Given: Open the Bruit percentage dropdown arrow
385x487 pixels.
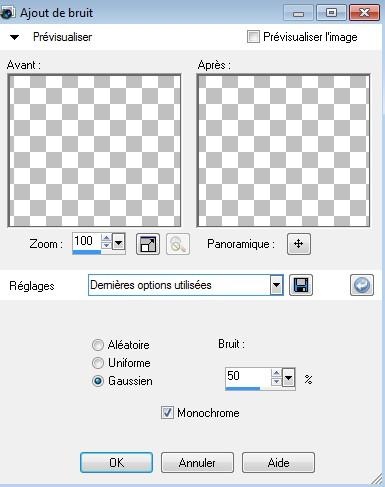Looking at the screenshot, I should 289,378.
